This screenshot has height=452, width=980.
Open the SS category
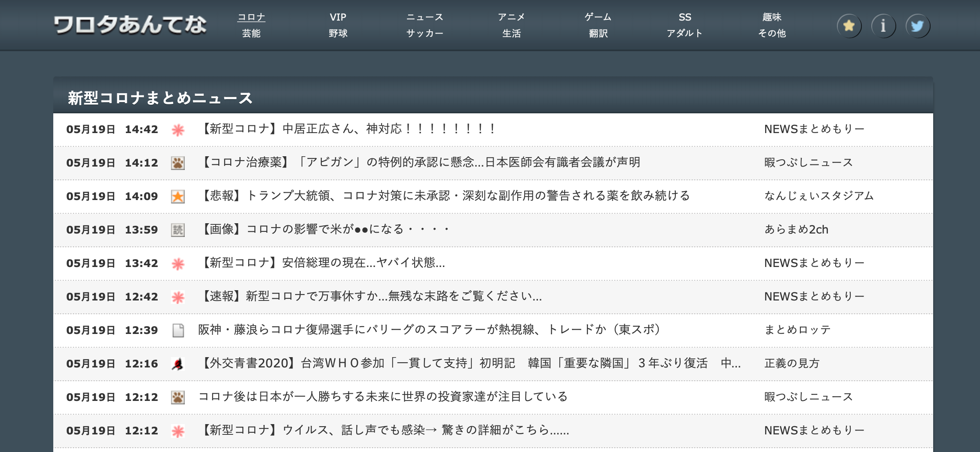685,17
